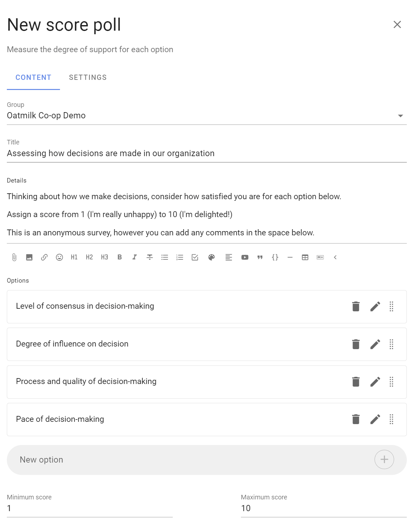Viewport: 413px width, 532px height.
Task: Edit the 'Degree of influence on decision' option
Action: [375, 344]
